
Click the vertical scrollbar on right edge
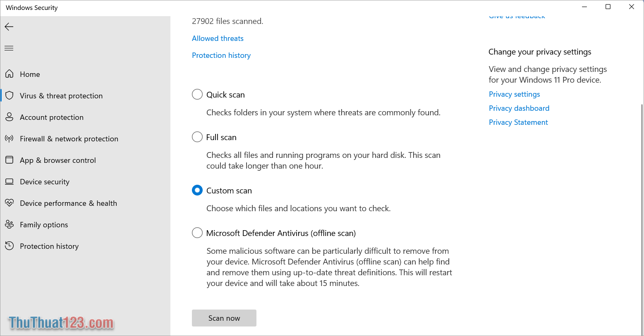pos(642,219)
